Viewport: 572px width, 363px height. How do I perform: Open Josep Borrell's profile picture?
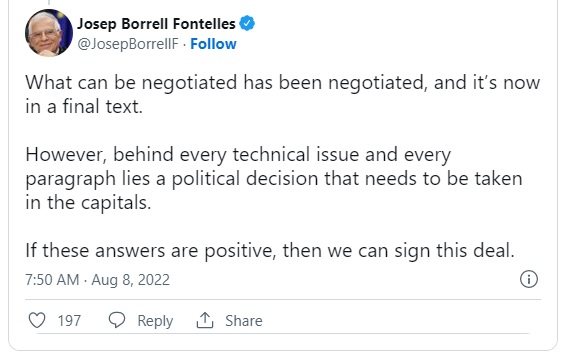coord(49,33)
